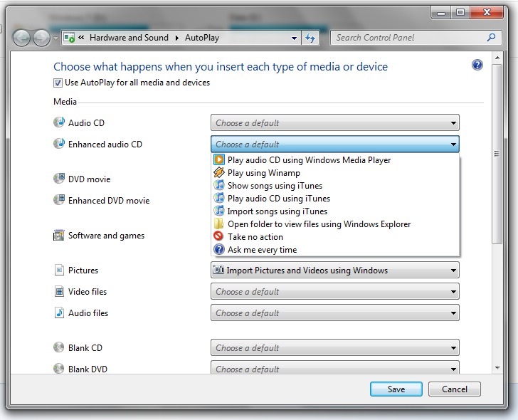This screenshot has height=420, width=518.
Task: Click the red Take no action icon
Action: (218, 236)
